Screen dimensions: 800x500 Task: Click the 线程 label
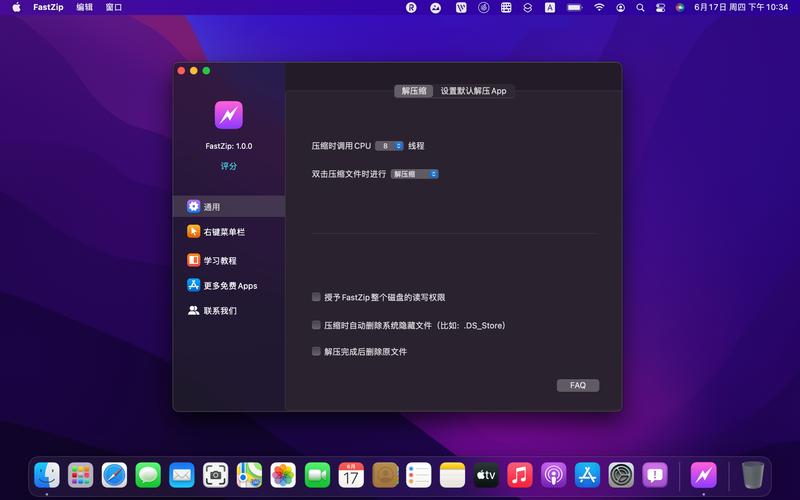pyautogui.click(x=416, y=146)
